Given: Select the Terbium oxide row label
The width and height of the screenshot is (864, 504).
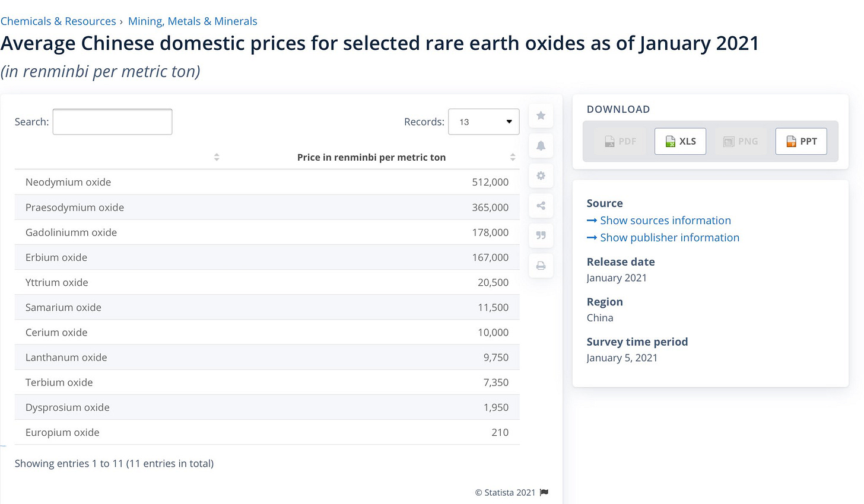Looking at the screenshot, I should pyautogui.click(x=59, y=382).
